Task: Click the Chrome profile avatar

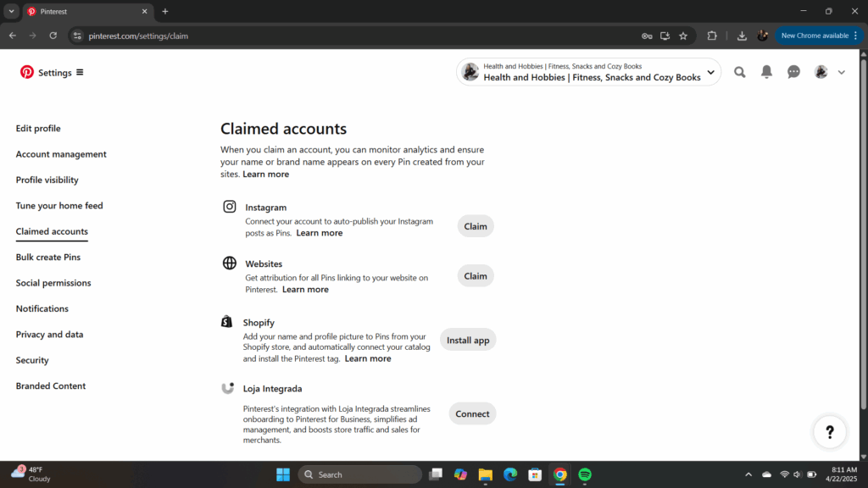Action: (x=762, y=36)
